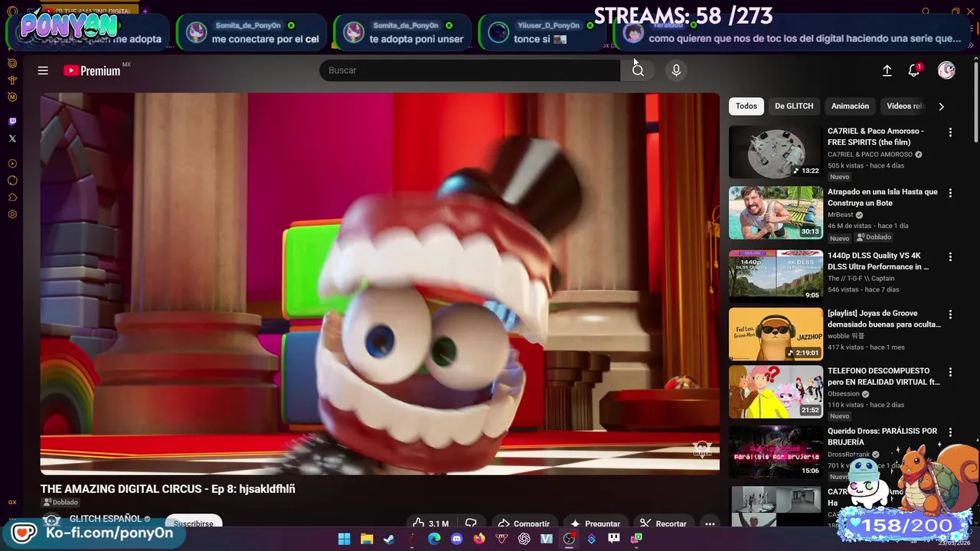
Task: Click the Preguntar button
Action: tap(595, 523)
